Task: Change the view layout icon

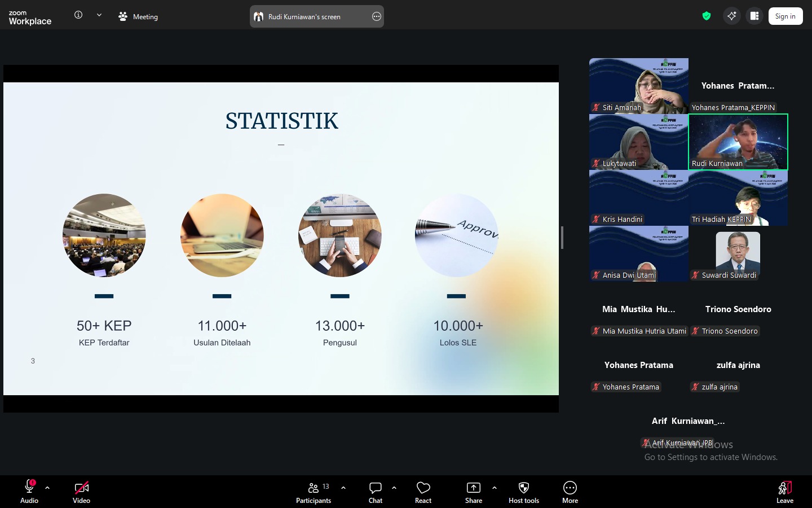Action: 754,16
